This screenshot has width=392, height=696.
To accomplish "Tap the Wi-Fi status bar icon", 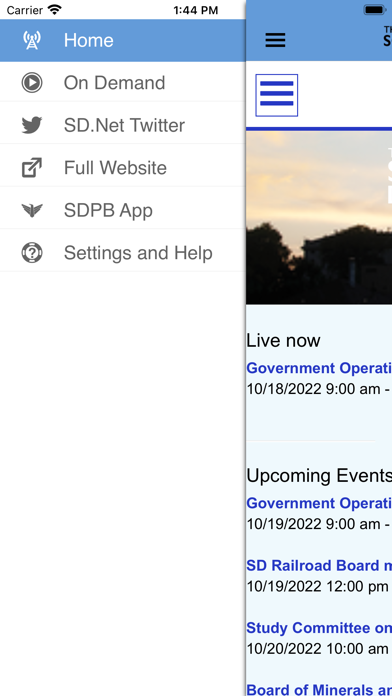I will point(55,9).
